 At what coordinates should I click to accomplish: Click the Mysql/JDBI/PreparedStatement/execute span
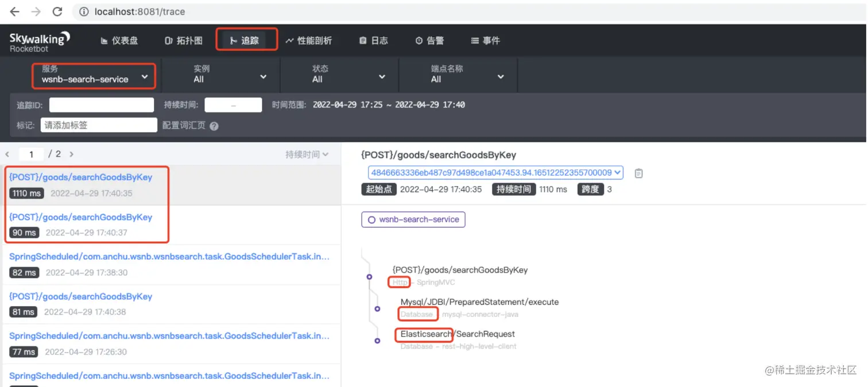point(479,302)
